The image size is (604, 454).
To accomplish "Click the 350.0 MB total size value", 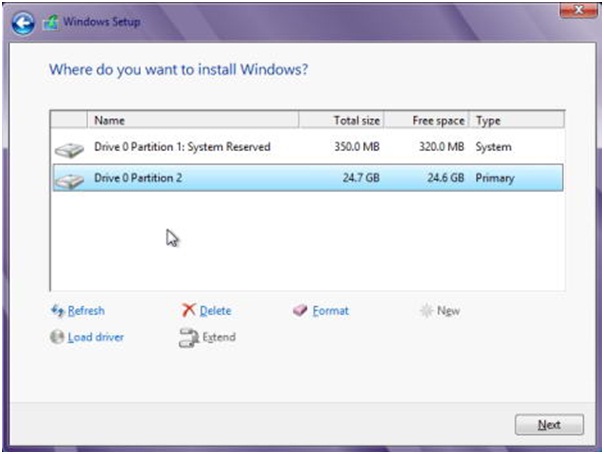I will (357, 147).
